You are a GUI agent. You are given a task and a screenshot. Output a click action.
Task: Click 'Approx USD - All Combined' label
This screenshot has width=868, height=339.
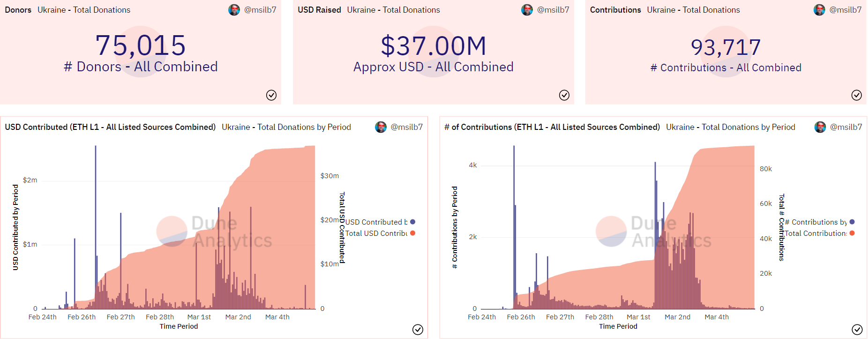[x=434, y=67]
